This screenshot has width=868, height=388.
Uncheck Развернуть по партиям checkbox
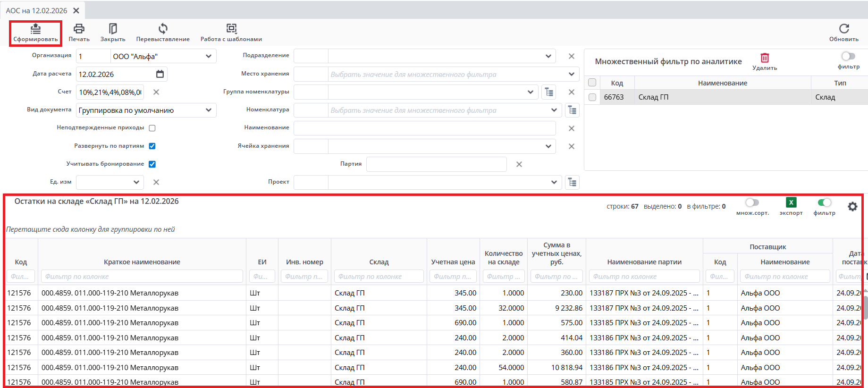coord(152,146)
